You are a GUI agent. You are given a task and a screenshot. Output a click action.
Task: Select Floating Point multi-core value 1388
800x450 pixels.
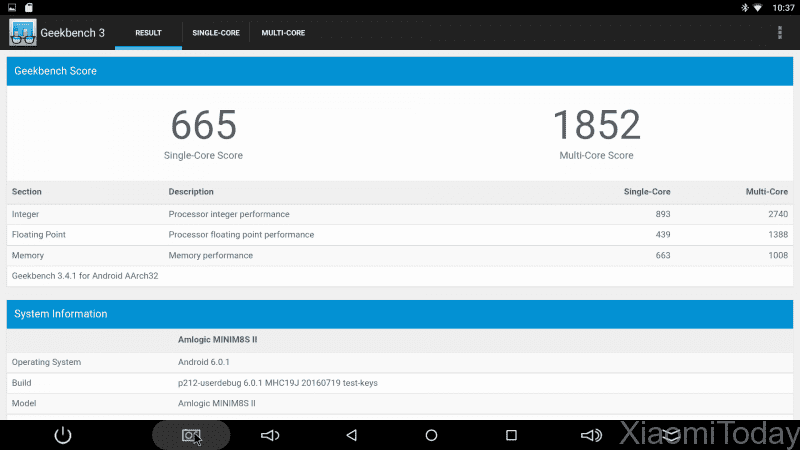[x=778, y=235]
